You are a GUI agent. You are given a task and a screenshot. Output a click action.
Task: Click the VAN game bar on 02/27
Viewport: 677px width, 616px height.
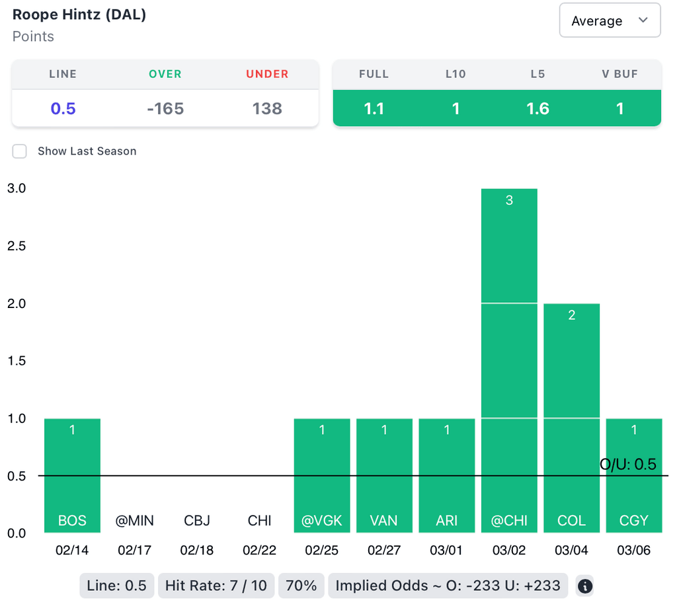pos(384,475)
